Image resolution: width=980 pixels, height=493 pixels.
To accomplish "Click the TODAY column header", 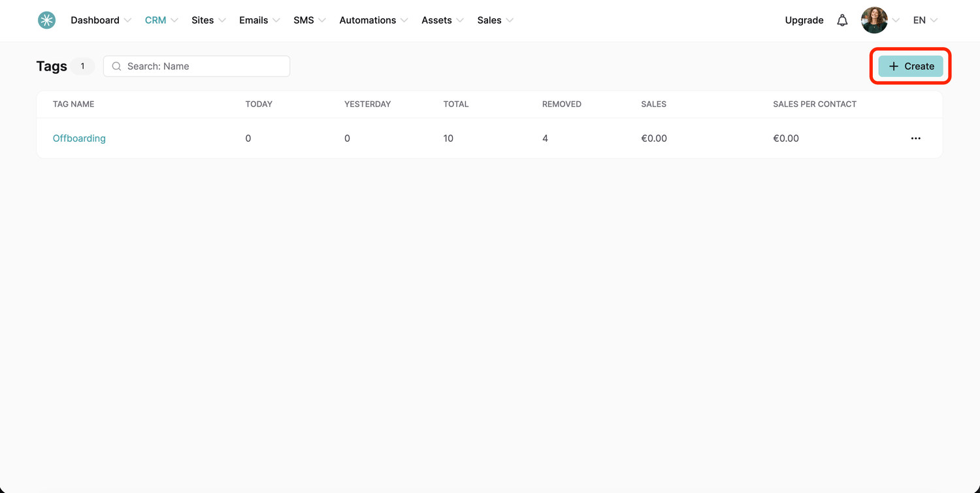I will tap(259, 104).
